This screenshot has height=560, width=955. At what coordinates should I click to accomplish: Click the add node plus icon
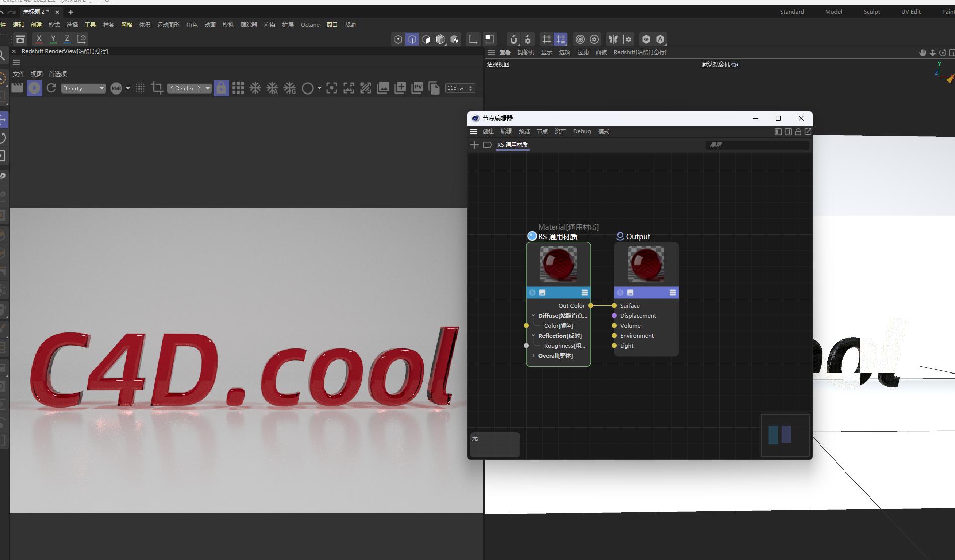(x=474, y=145)
